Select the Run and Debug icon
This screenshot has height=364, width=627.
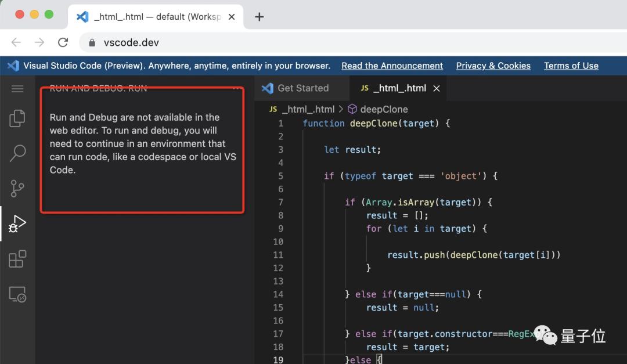click(x=17, y=223)
